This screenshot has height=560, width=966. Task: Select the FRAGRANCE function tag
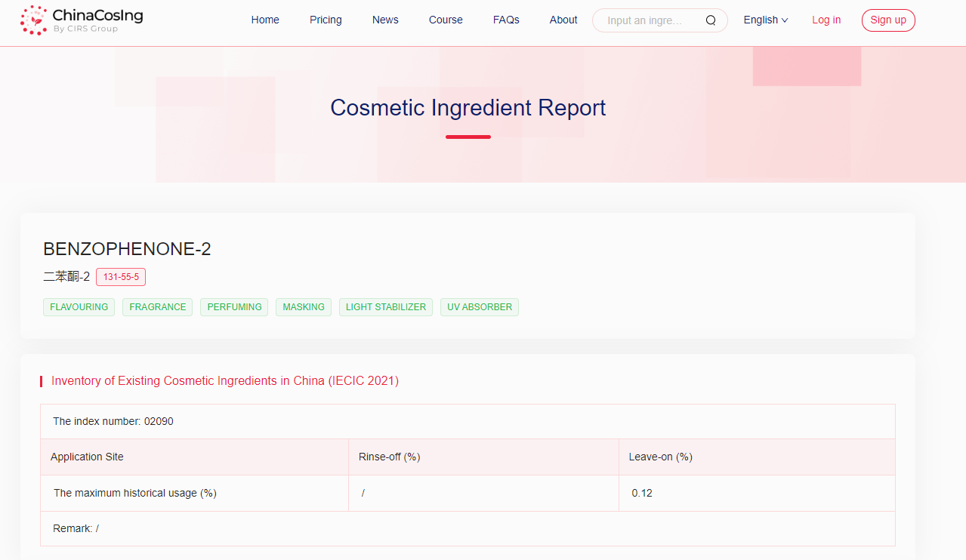pyautogui.click(x=157, y=307)
